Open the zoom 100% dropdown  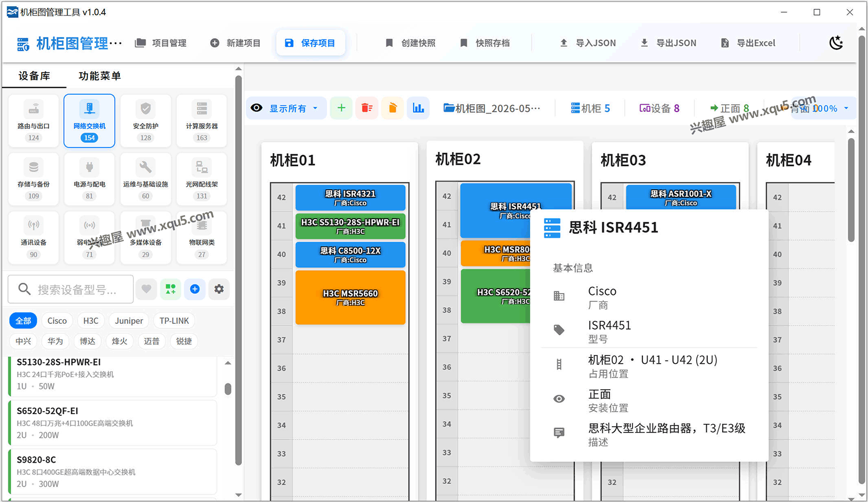[x=823, y=108]
